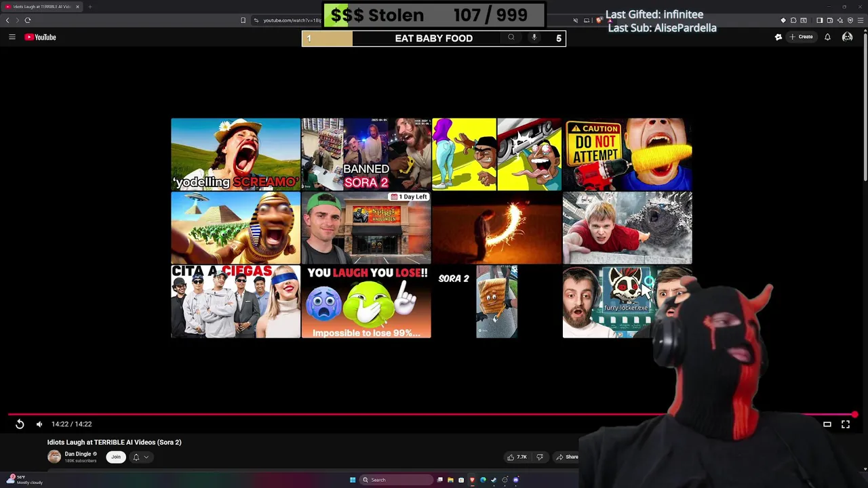The width and height of the screenshot is (868, 488).
Task: Click the Brave Shields lion icon
Action: tap(599, 20)
